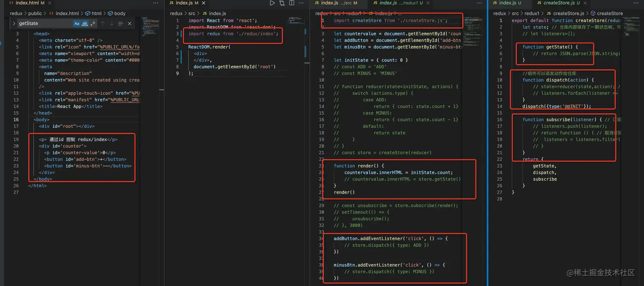Click 'public' breadcrumb in index.html editor
This screenshot has width=644, height=286.
[x=35, y=14]
